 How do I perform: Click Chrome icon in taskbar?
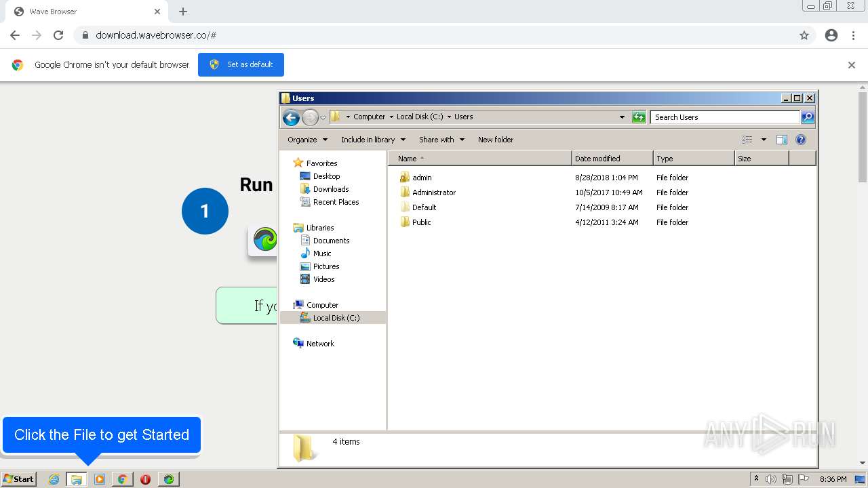tap(123, 479)
